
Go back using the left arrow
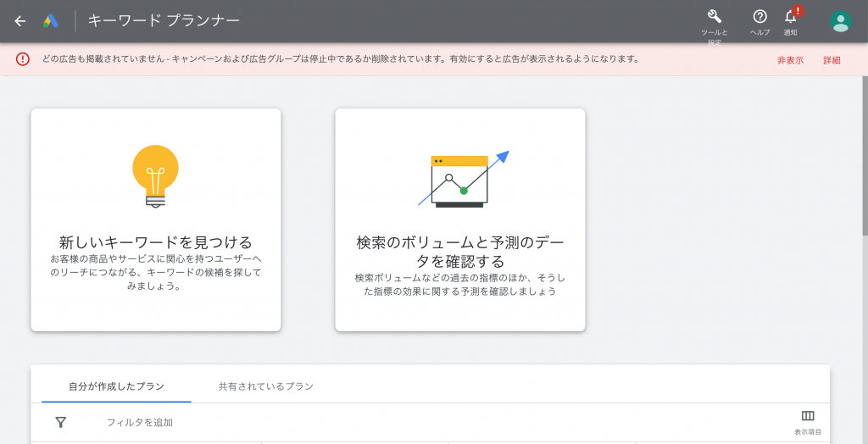pyautogui.click(x=20, y=21)
